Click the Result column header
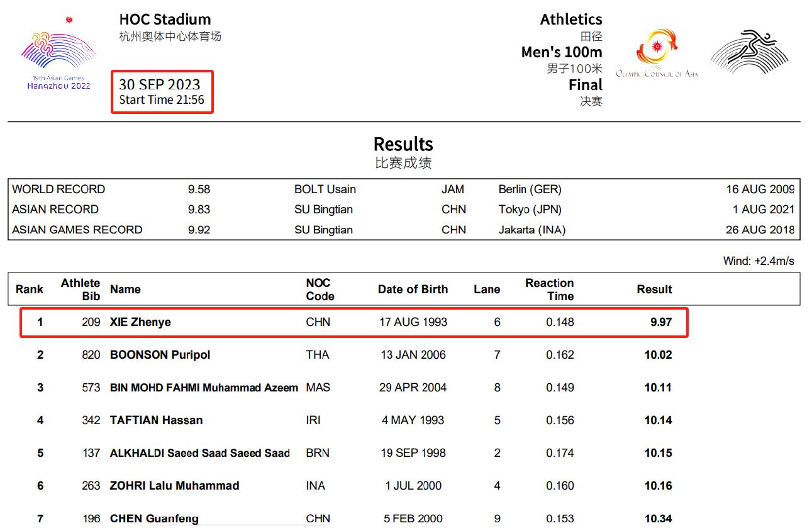 [x=654, y=289]
